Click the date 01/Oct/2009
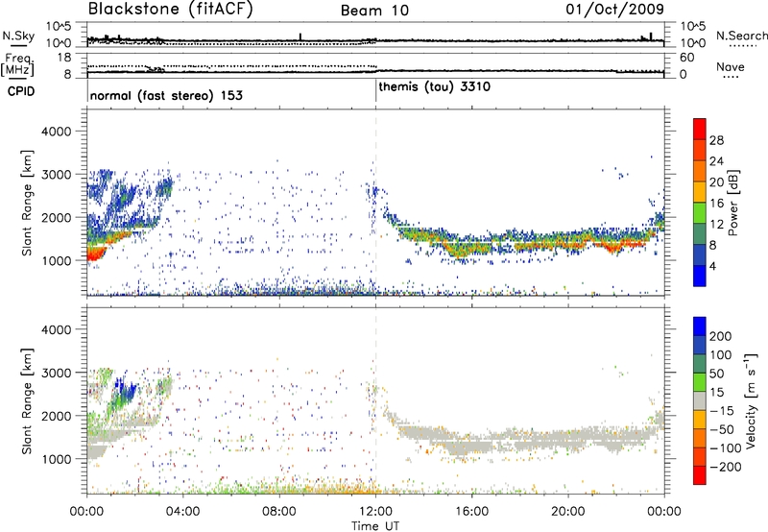The width and height of the screenshot is (768, 532). click(x=614, y=9)
